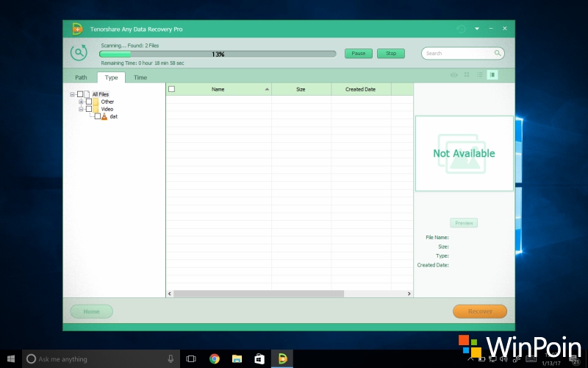Click the Other folder icon in the tree
This screenshot has width=588, height=368.
tap(96, 102)
